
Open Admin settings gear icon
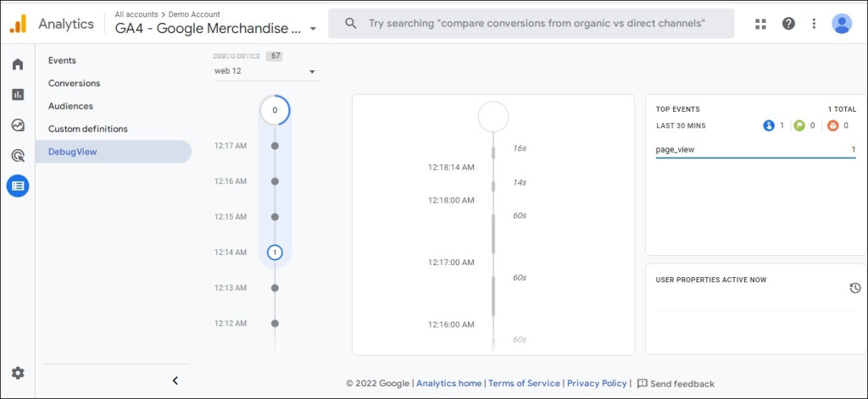click(x=18, y=373)
